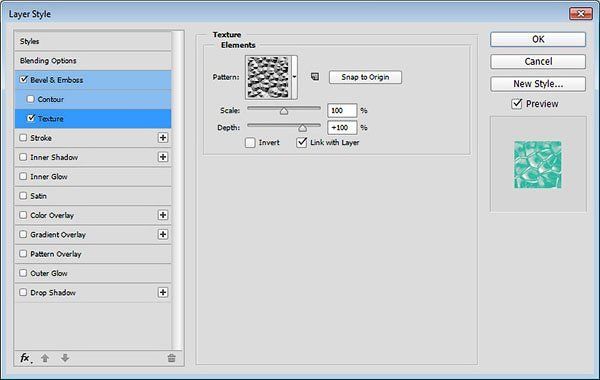Select the Styles list item
The width and height of the screenshot is (600, 380).
[x=93, y=41]
